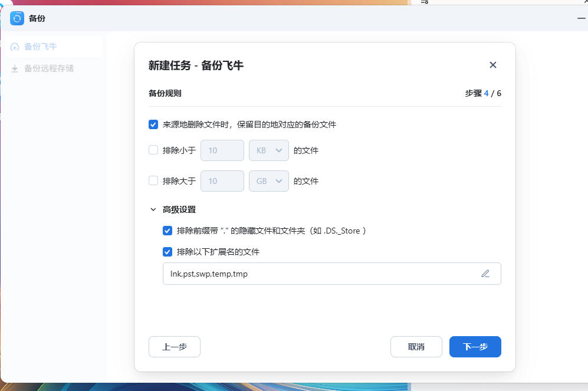Enable the 排除小于 checkbox
Screen dimensions: 588x391
(153, 150)
